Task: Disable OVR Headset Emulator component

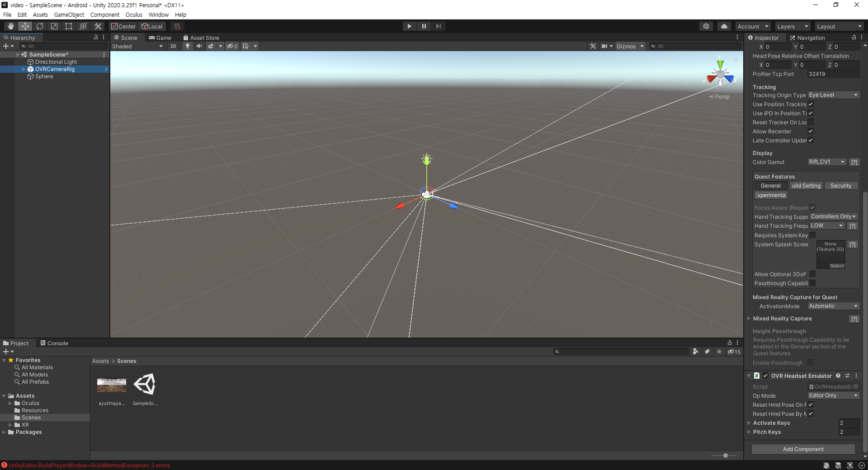Action: point(765,376)
